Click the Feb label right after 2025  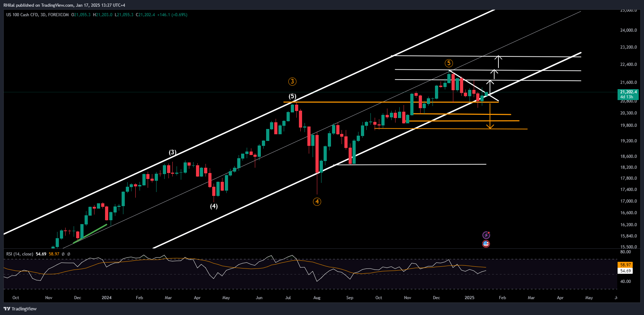pos(502,298)
